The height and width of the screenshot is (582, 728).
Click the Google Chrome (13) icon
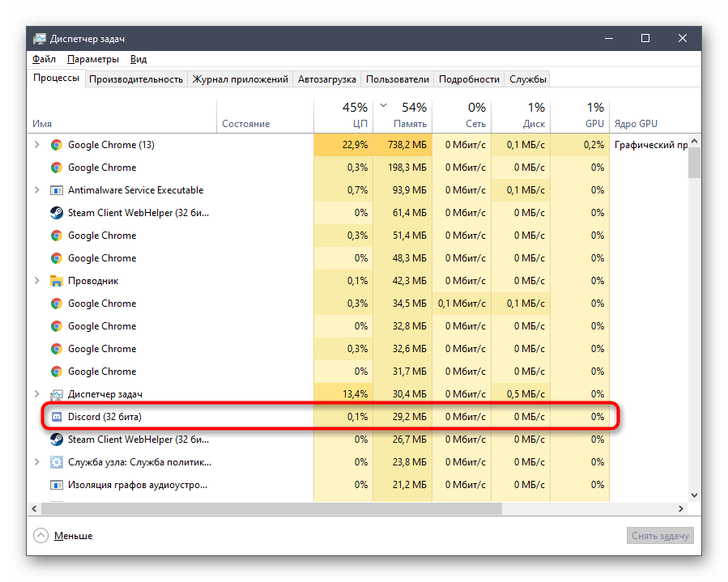57,145
